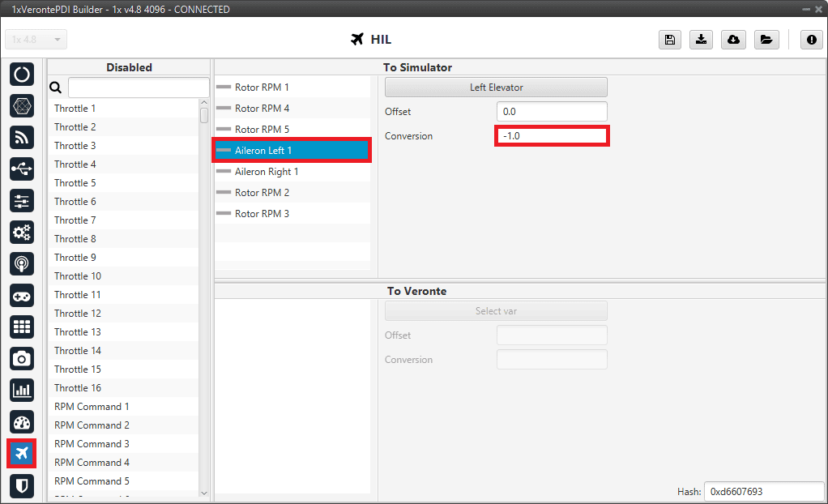Click the Left Elevator variable button
828x504 pixels.
(496, 88)
